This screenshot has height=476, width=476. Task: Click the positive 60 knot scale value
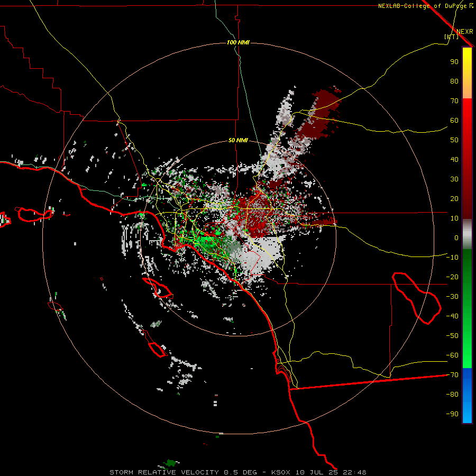pyautogui.click(x=454, y=120)
